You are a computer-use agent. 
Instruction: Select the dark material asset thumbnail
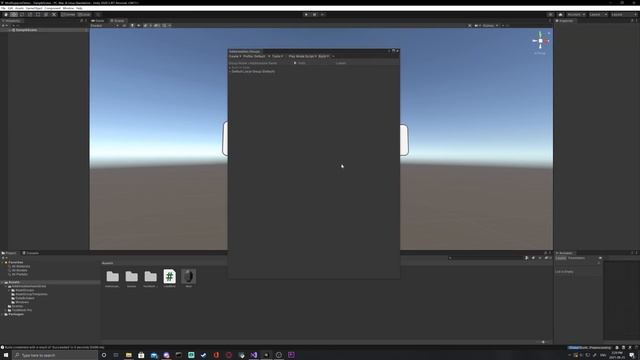tap(189, 277)
